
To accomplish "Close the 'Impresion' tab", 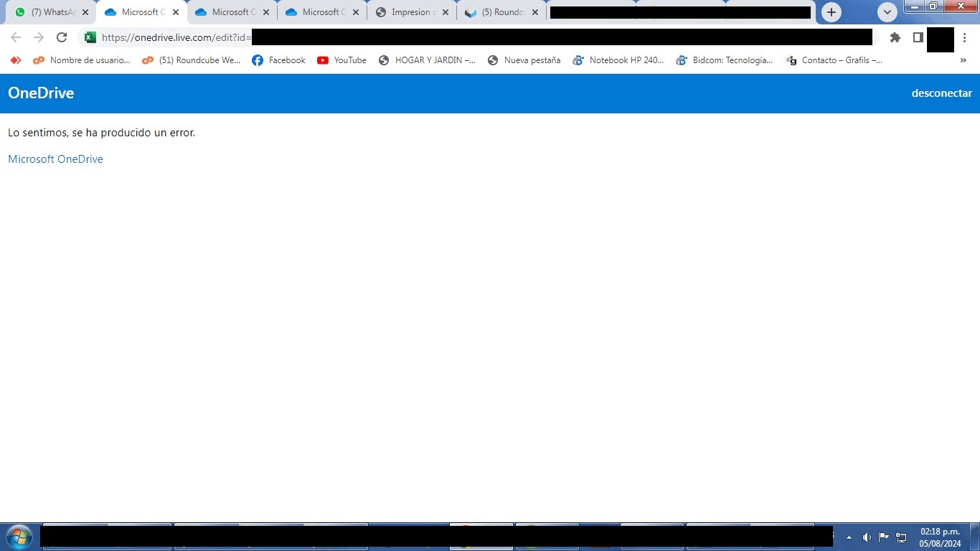I will [446, 12].
